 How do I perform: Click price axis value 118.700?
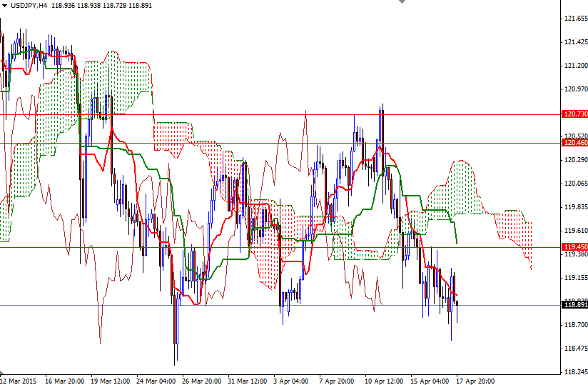(576, 325)
